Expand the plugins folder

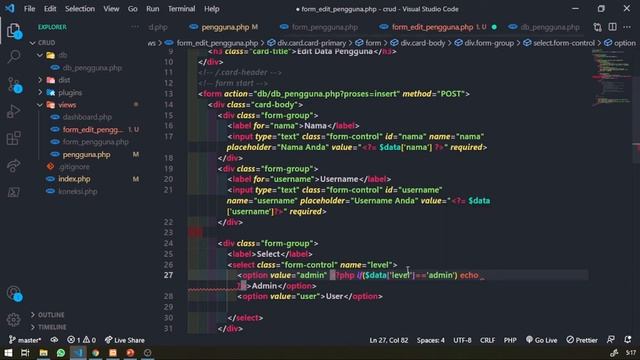(40, 93)
